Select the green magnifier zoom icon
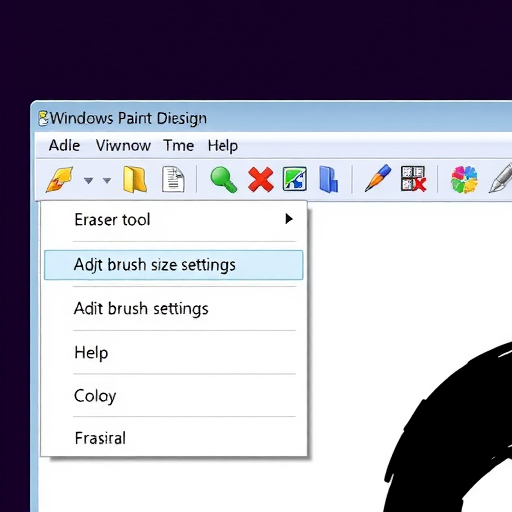 (224, 180)
